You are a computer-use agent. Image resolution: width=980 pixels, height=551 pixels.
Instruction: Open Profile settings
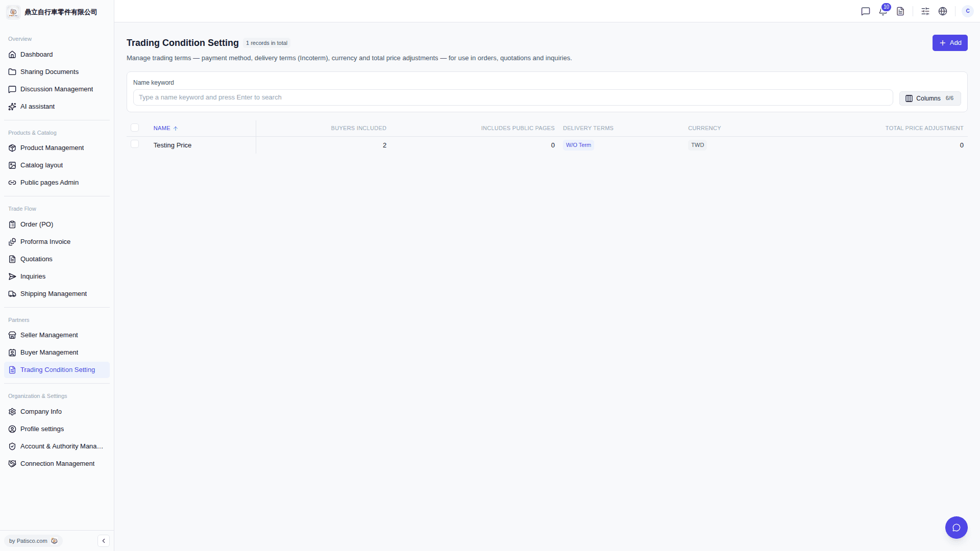click(x=57, y=429)
